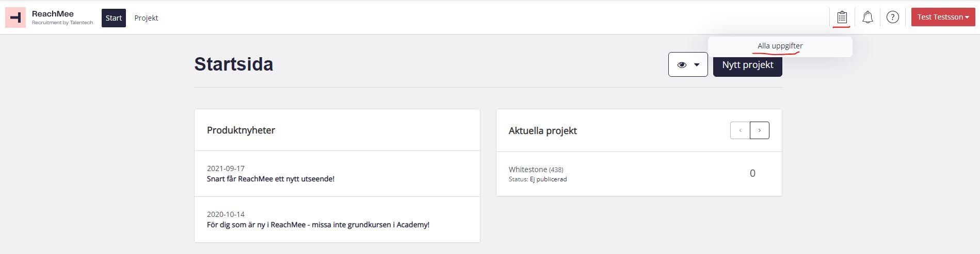Image resolution: width=980 pixels, height=254 pixels.
Task: Click the ReachMee logo icon
Action: click(x=15, y=18)
